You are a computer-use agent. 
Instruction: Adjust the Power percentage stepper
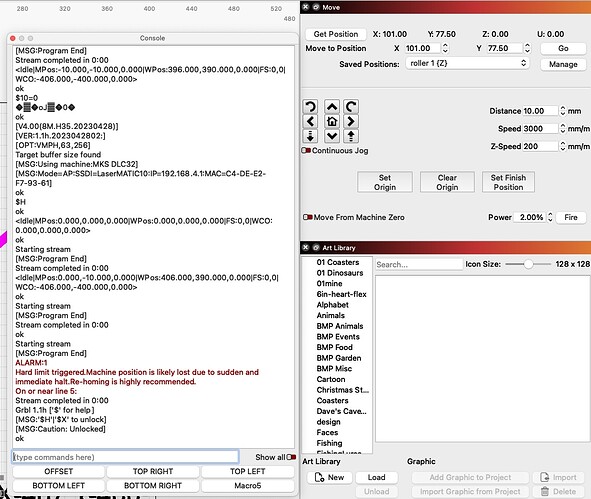click(x=550, y=217)
